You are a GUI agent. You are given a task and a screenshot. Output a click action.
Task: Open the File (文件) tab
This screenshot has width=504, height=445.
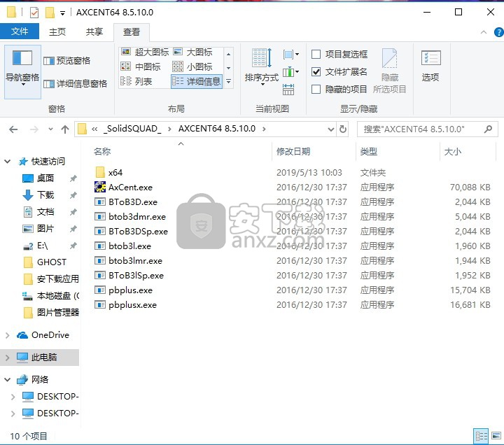point(20,31)
